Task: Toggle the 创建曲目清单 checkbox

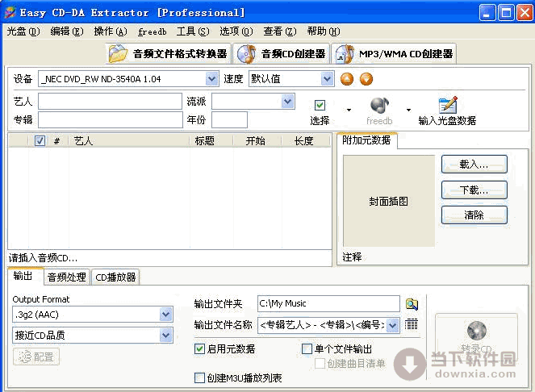Action: [x=320, y=363]
